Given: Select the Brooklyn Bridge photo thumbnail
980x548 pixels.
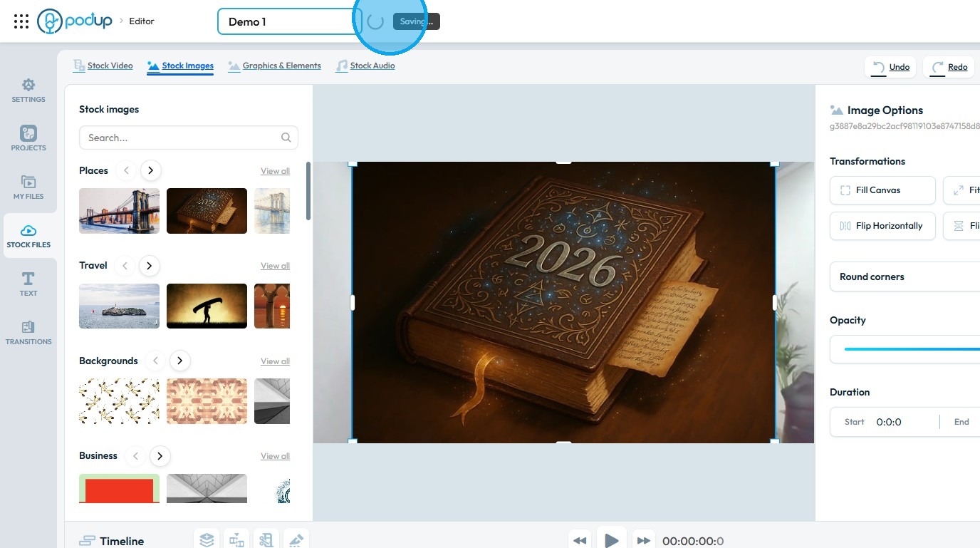Looking at the screenshot, I should point(119,211).
